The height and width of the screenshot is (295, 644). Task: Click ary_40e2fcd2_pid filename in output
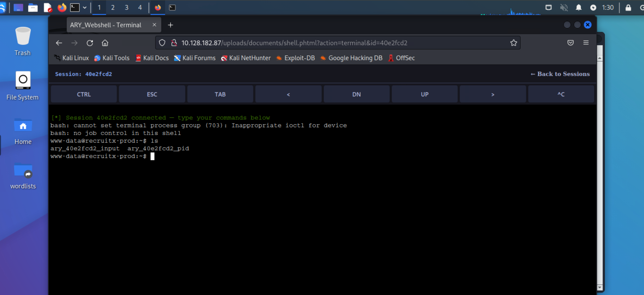[158, 149]
